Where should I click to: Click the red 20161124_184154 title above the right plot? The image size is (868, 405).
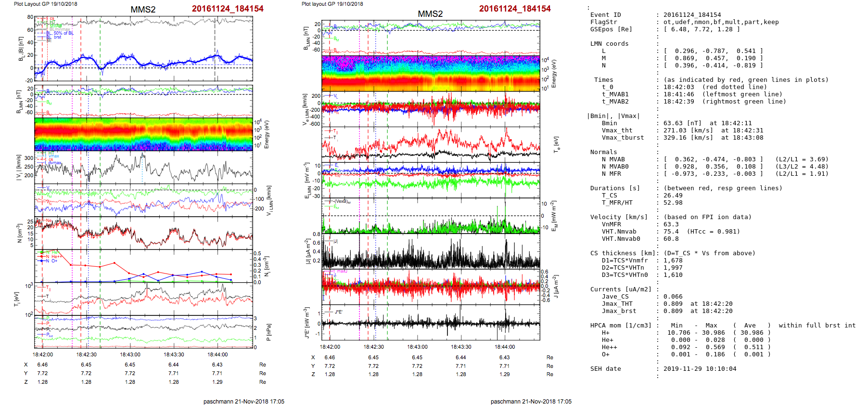click(x=514, y=9)
